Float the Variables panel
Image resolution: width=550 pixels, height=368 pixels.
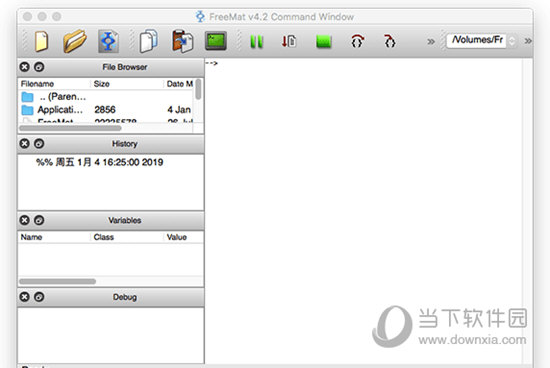tap(39, 220)
